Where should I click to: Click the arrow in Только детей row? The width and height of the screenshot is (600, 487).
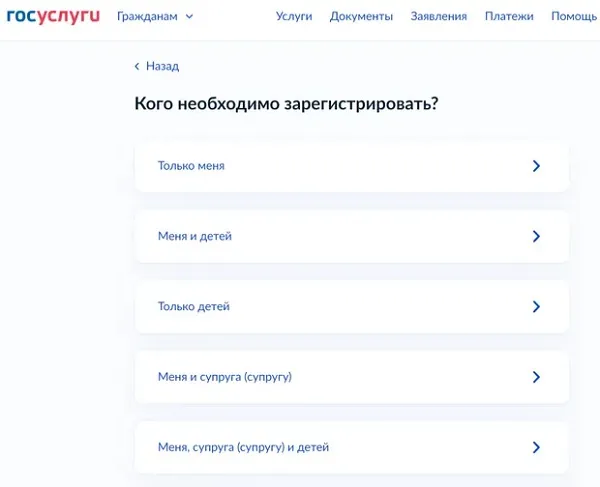click(536, 307)
